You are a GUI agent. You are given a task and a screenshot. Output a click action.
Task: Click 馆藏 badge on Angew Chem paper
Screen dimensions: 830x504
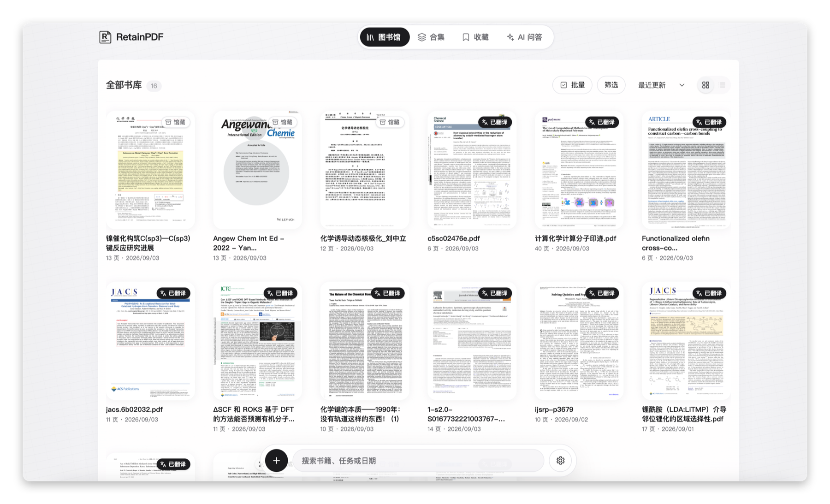[x=282, y=122]
